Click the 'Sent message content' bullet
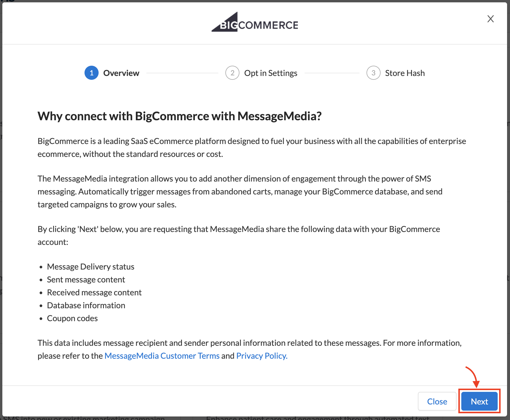510x420 pixels. click(86, 280)
